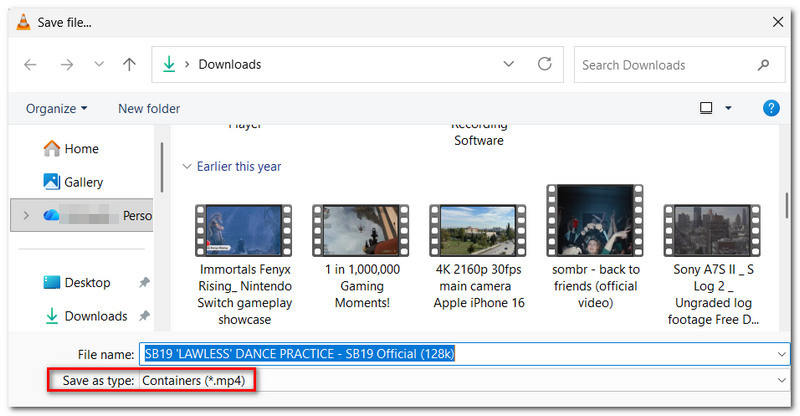
Task: Click the VLC cone title icon
Action: 23,22
